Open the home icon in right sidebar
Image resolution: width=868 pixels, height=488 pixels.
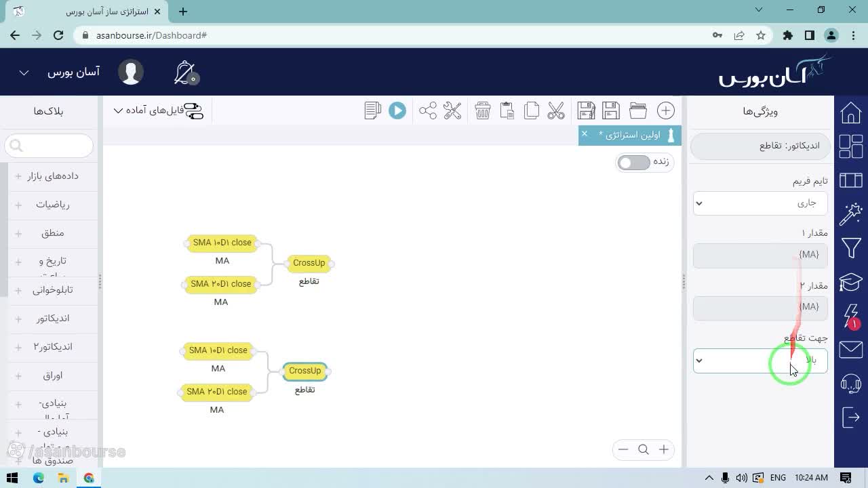click(851, 113)
